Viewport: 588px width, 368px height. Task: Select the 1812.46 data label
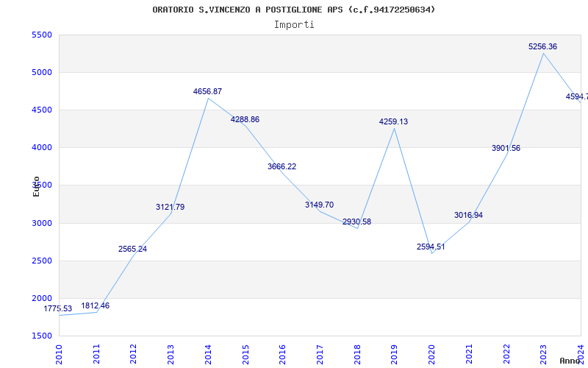96,305
